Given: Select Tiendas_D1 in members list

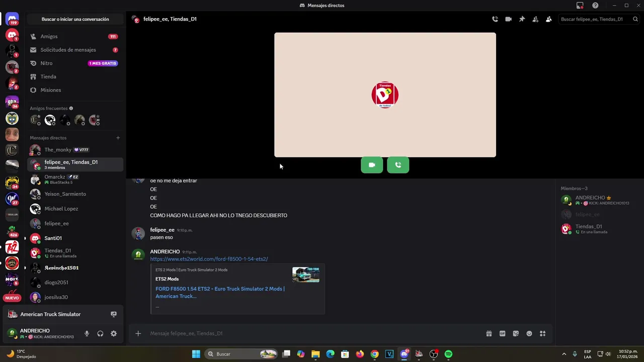Looking at the screenshot, I should (599, 229).
